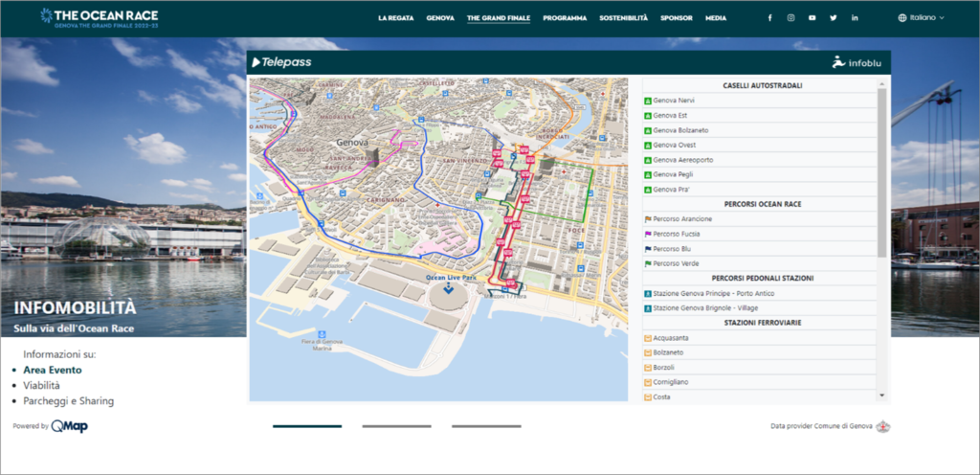Open La Regata menu

[395, 18]
